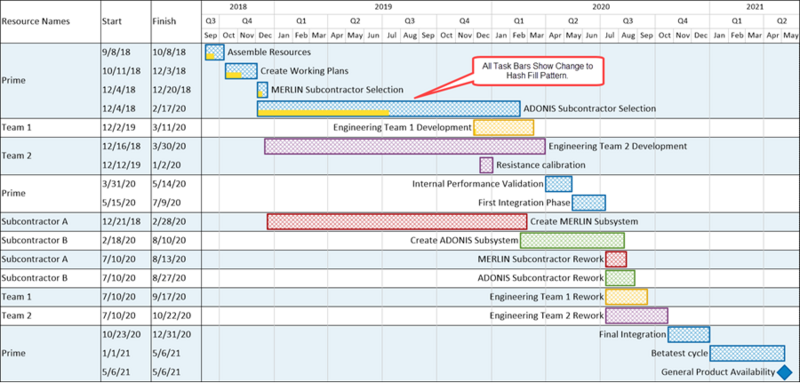Screen dimensions: 800x383
Task: Select the Resistance calibration task bar
Action: pyautogui.click(x=486, y=165)
